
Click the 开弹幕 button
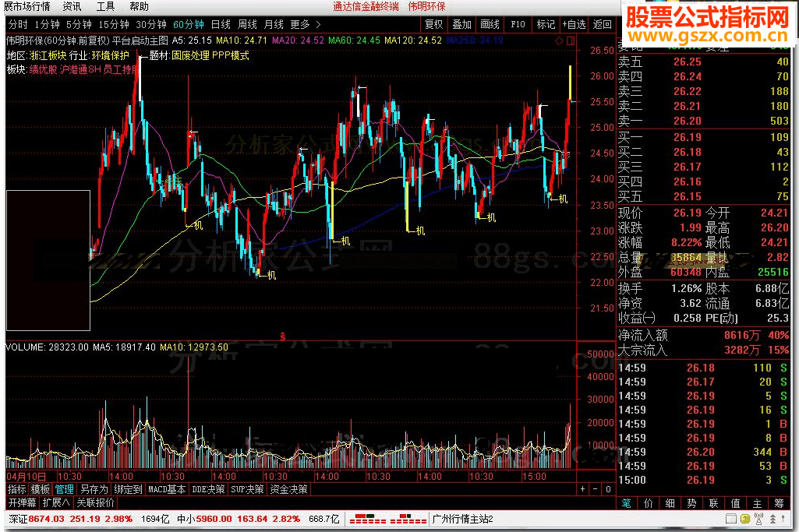(22, 503)
